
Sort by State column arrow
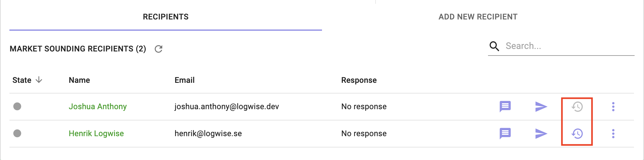[39, 80]
